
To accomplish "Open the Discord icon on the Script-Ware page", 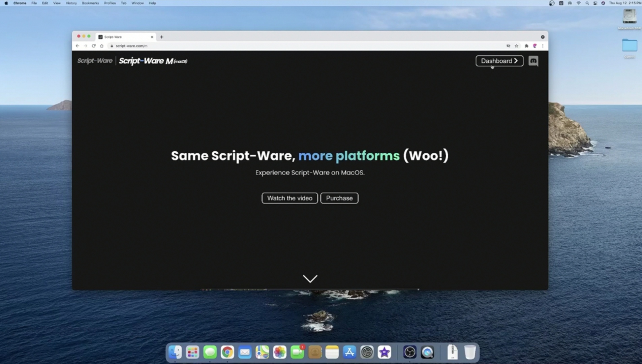I will click(x=533, y=61).
